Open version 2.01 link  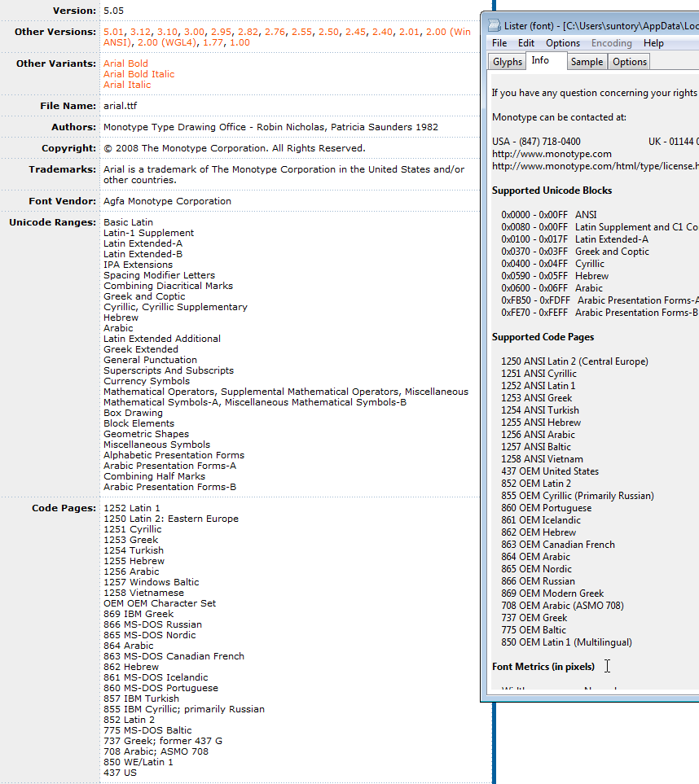[x=409, y=32]
